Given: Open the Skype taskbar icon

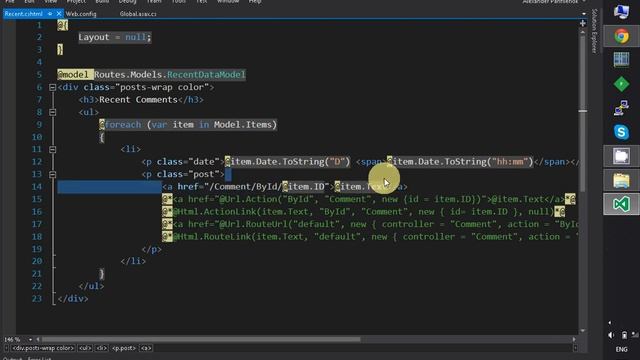Looking at the screenshot, I should [x=621, y=132].
